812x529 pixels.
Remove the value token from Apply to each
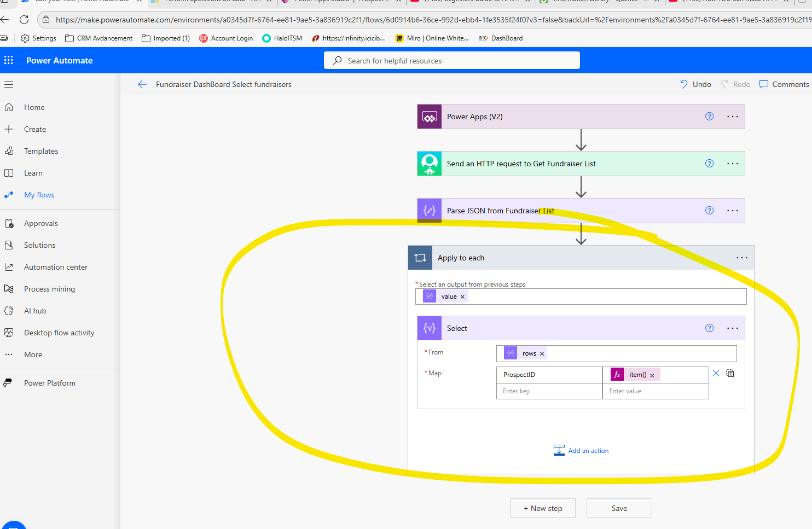point(462,297)
